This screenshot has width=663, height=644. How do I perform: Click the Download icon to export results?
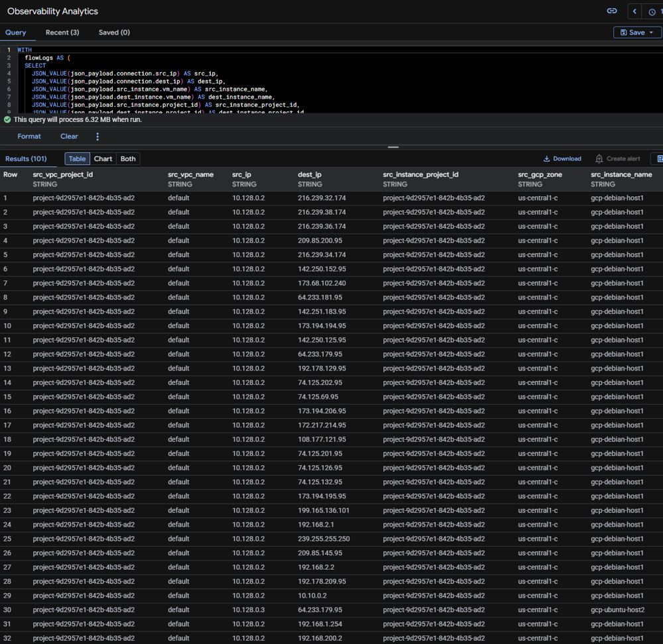[546, 158]
